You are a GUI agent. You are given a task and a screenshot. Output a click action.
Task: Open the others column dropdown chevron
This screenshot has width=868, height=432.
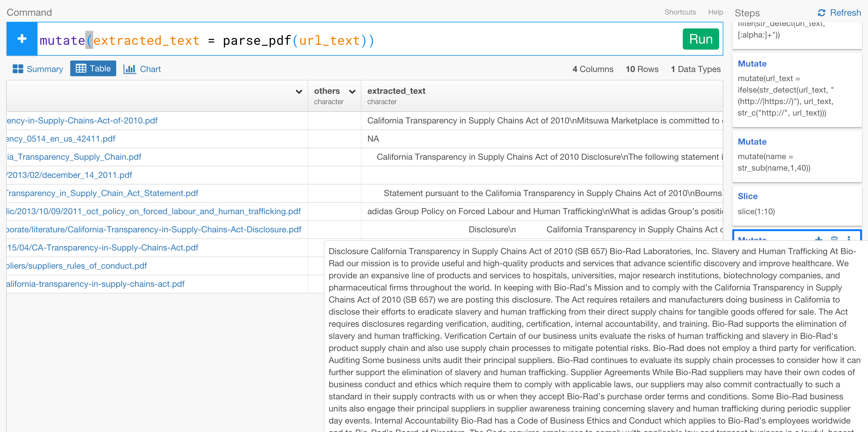click(x=352, y=92)
